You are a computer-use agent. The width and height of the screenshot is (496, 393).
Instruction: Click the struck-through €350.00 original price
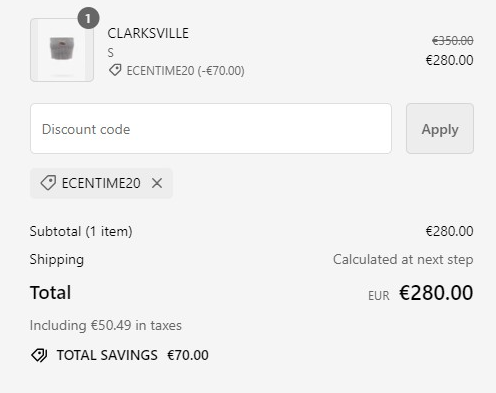tap(453, 41)
